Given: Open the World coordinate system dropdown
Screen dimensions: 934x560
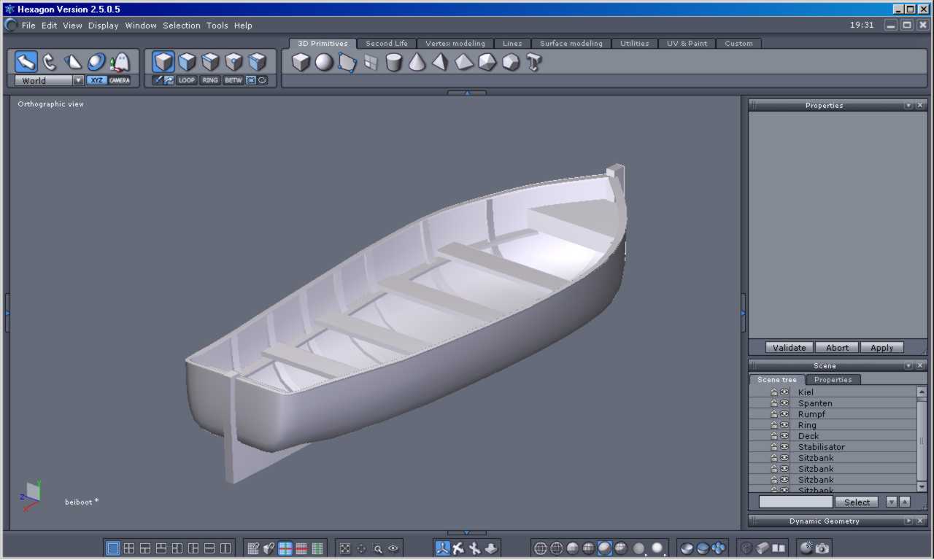Looking at the screenshot, I should (78, 81).
